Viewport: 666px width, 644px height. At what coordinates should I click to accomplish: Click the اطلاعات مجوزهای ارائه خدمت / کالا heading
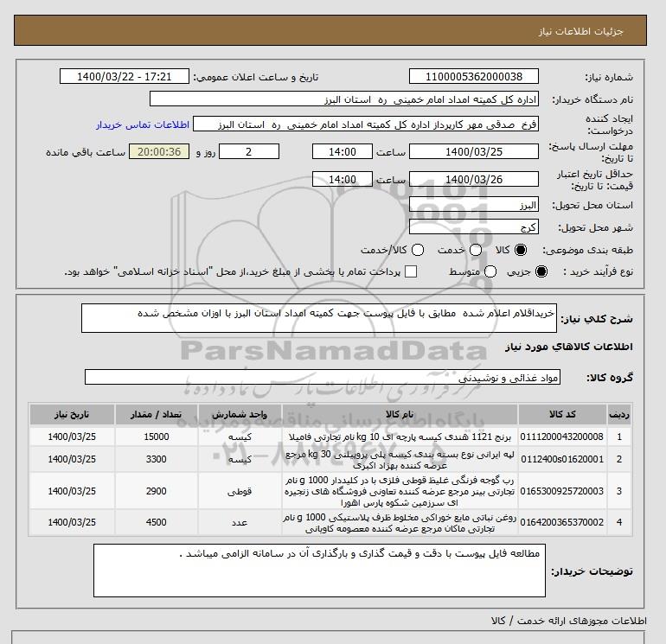[568, 621]
